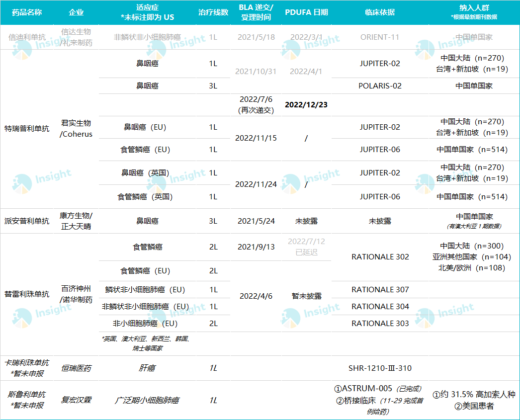Select the 特瑞普利单抗 drug name cell
520x420 pixels.
(x=27, y=129)
